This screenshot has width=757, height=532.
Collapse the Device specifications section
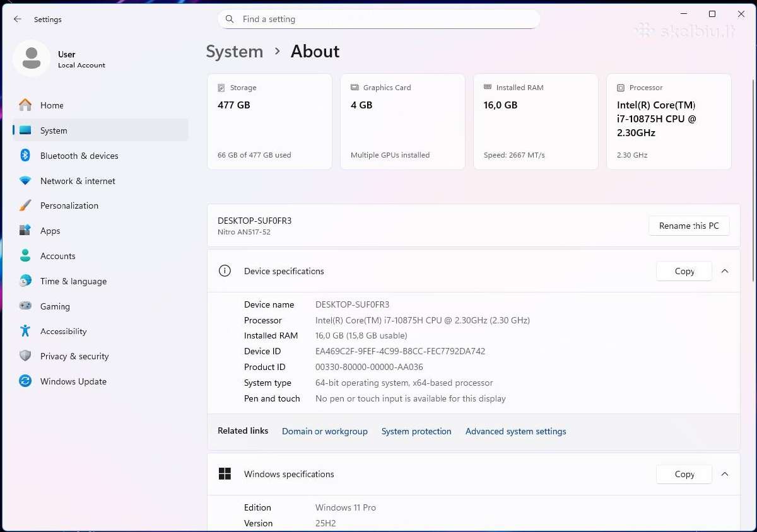click(725, 271)
